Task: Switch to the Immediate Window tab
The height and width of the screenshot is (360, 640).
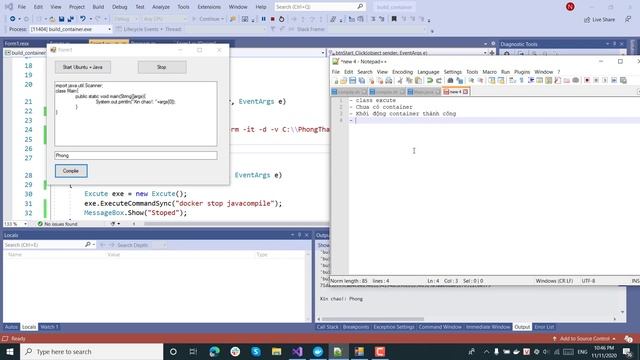Action: point(488,327)
